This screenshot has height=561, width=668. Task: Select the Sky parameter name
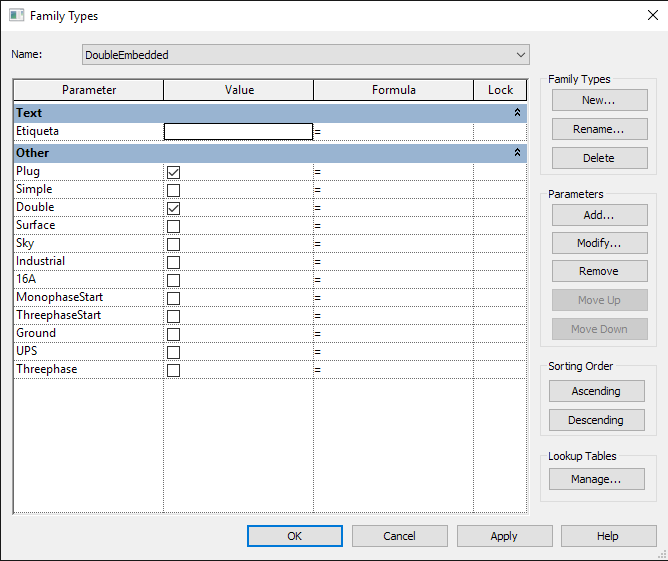point(25,243)
